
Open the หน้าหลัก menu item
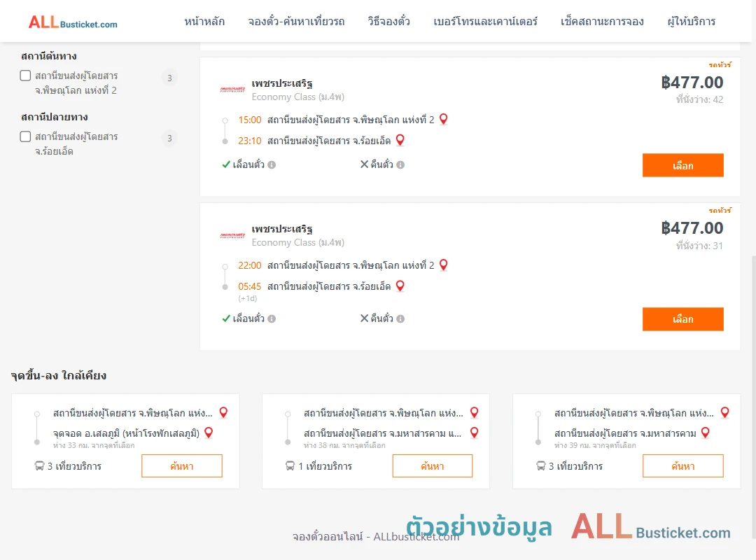204,22
